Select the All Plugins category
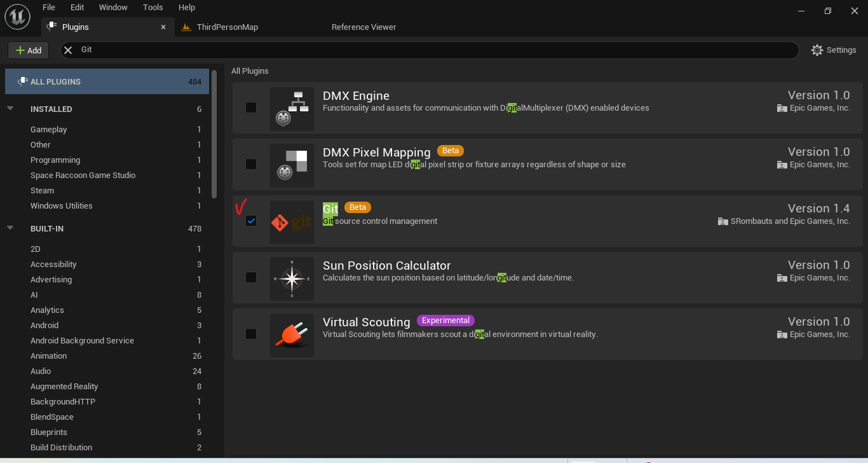The height and width of the screenshot is (463, 868). (x=107, y=81)
